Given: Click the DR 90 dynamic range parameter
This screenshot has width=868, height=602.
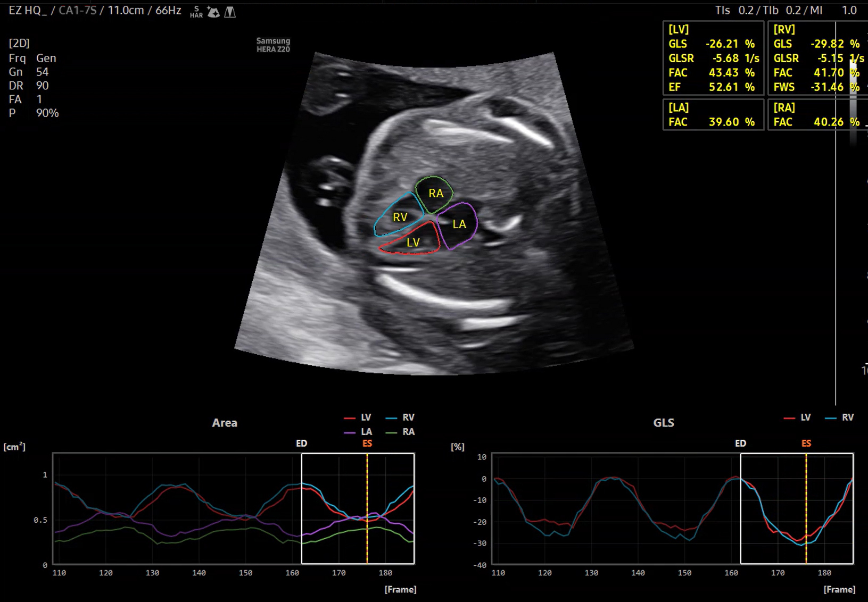Looking at the screenshot, I should point(29,86).
